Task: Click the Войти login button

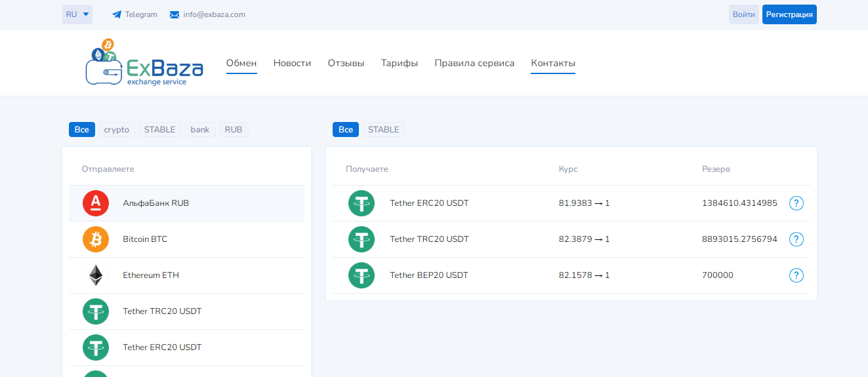Action: pyautogui.click(x=744, y=14)
